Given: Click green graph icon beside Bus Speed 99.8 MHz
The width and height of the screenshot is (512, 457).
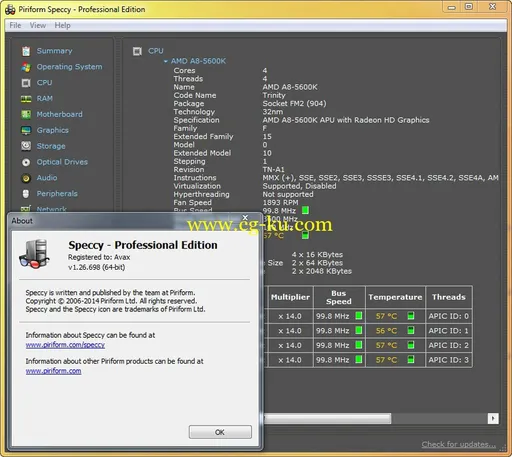Looking at the screenshot, I should pos(305,210).
